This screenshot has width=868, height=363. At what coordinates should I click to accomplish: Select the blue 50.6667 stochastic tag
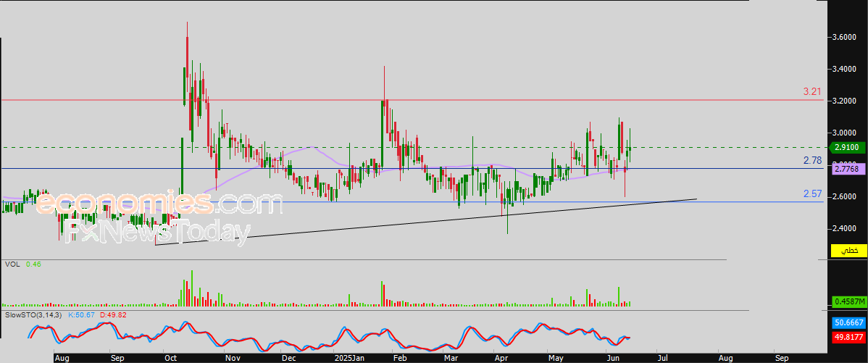tap(849, 322)
